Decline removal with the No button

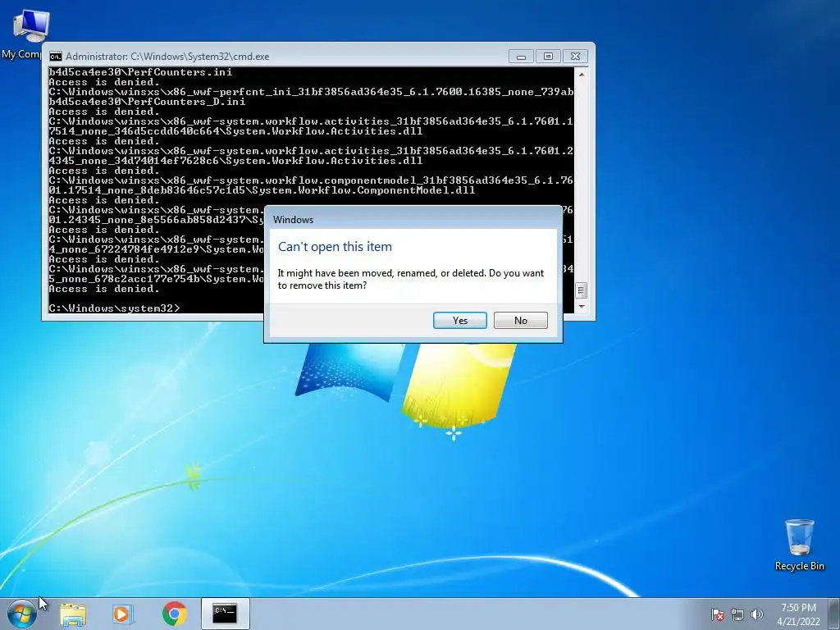[x=520, y=321]
